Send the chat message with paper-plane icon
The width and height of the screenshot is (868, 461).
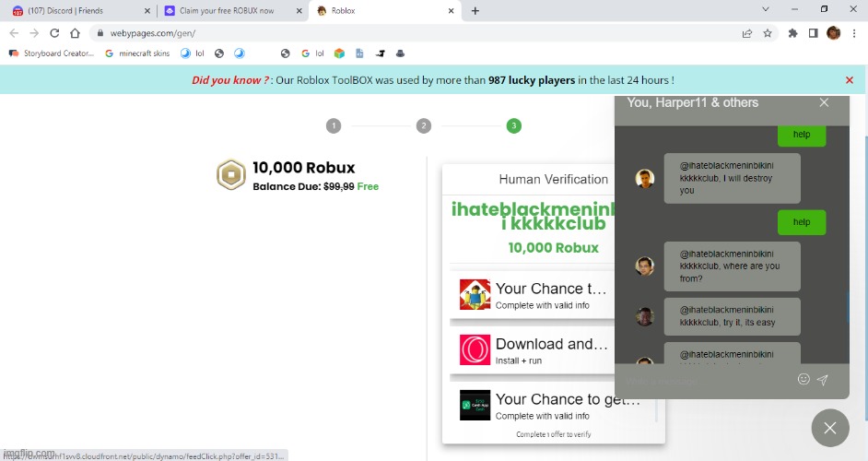(x=823, y=380)
